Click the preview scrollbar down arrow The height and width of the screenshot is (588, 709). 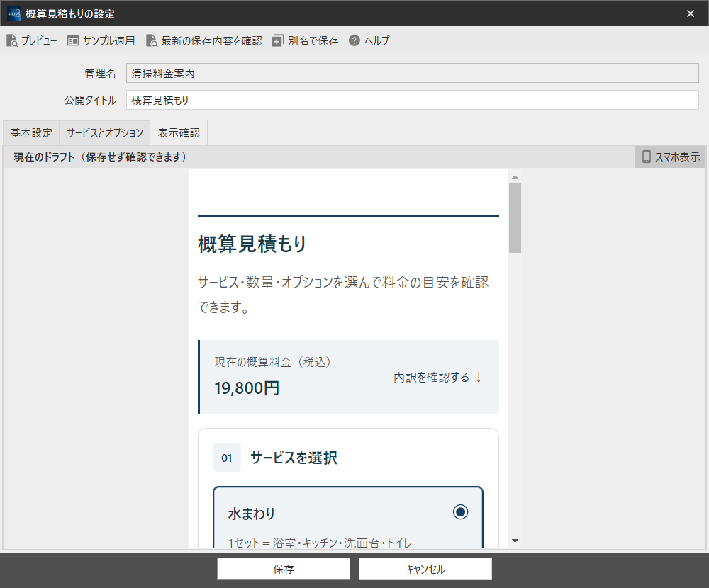click(515, 541)
